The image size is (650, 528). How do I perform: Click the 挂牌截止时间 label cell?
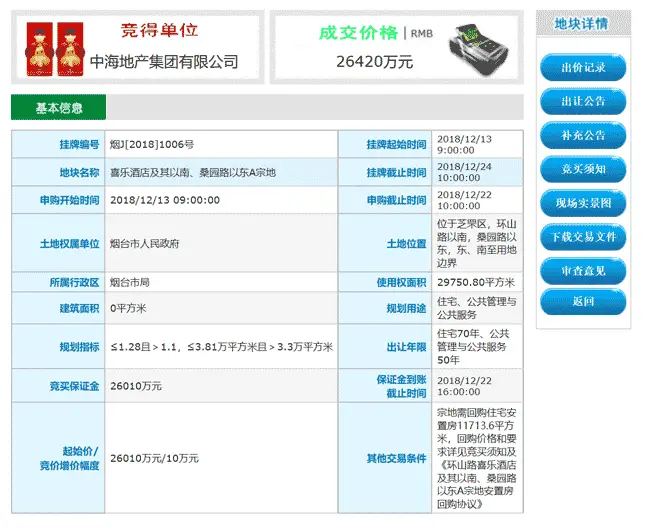(x=385, y=172)
